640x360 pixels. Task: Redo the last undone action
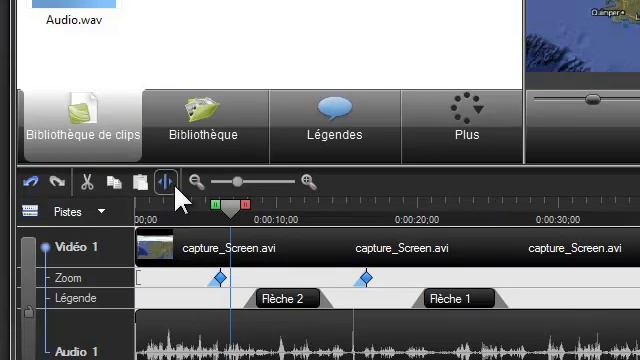pos(57,182)
